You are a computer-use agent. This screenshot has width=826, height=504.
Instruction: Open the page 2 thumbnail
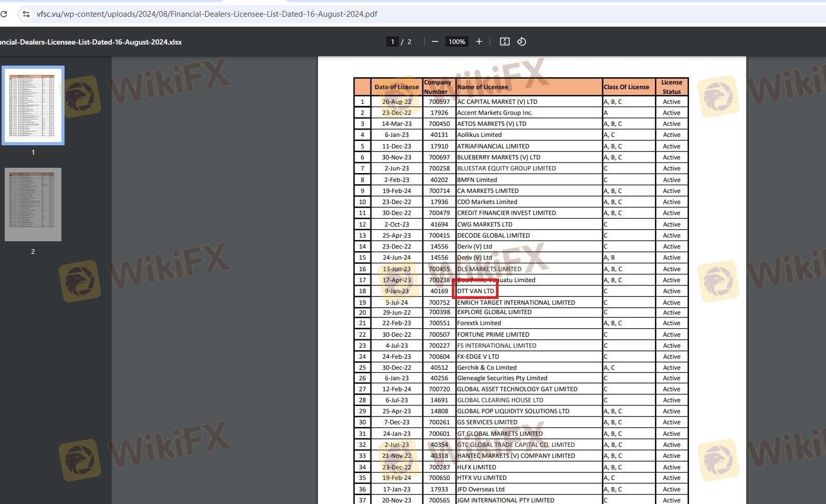coord(33,205)
